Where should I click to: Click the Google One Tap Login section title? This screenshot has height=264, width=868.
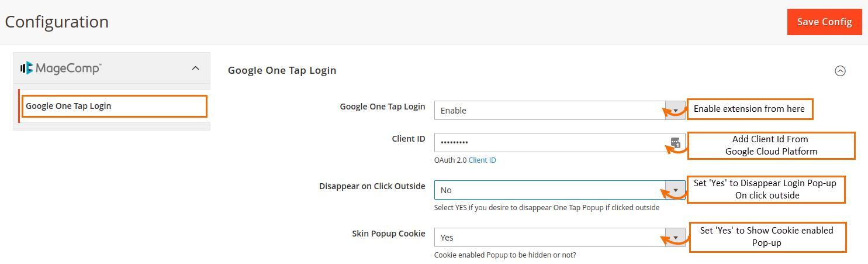pos(282,70)
